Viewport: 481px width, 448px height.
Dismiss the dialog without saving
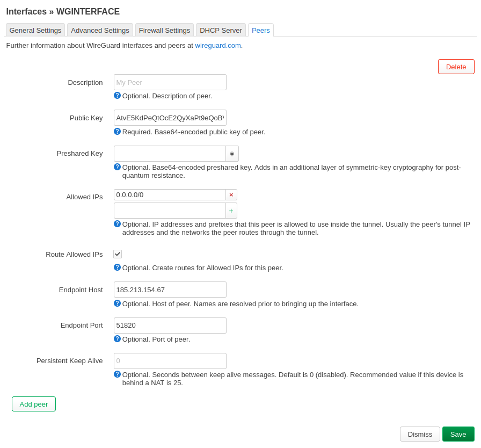tap(420, 434)
